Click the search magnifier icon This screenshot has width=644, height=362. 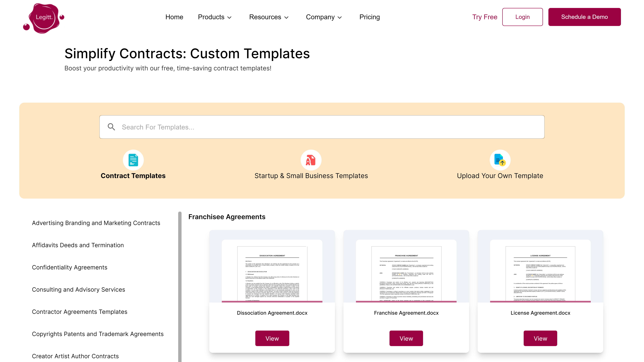coord(111,127)
